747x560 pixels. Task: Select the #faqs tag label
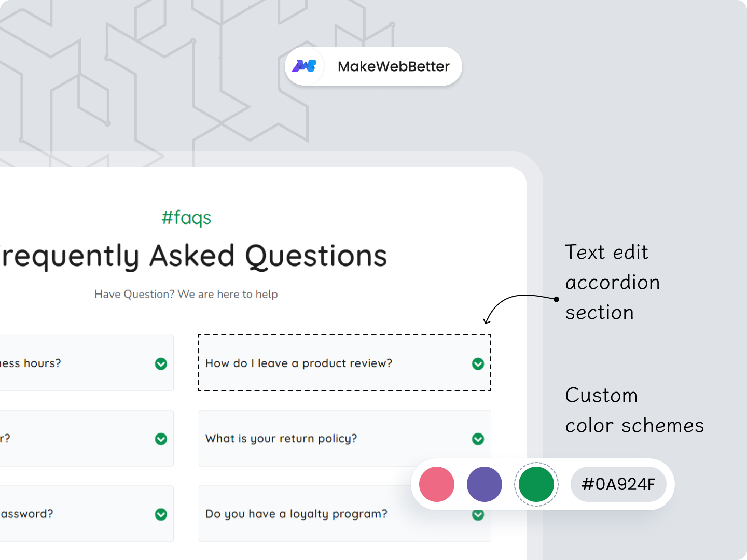pyautogui.click(x=187, y=218)
